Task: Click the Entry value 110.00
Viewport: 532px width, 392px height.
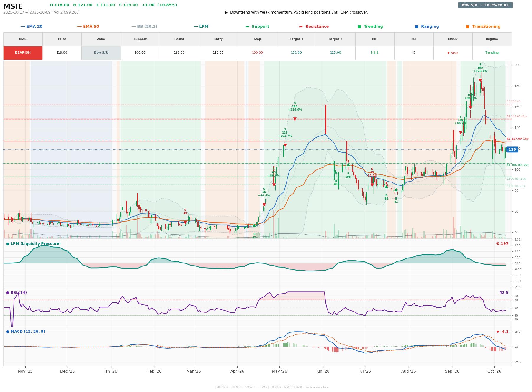Action: point(218,53)
